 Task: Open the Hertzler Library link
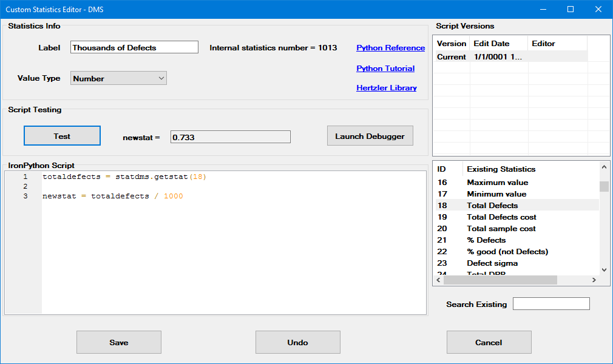point(386,88)
